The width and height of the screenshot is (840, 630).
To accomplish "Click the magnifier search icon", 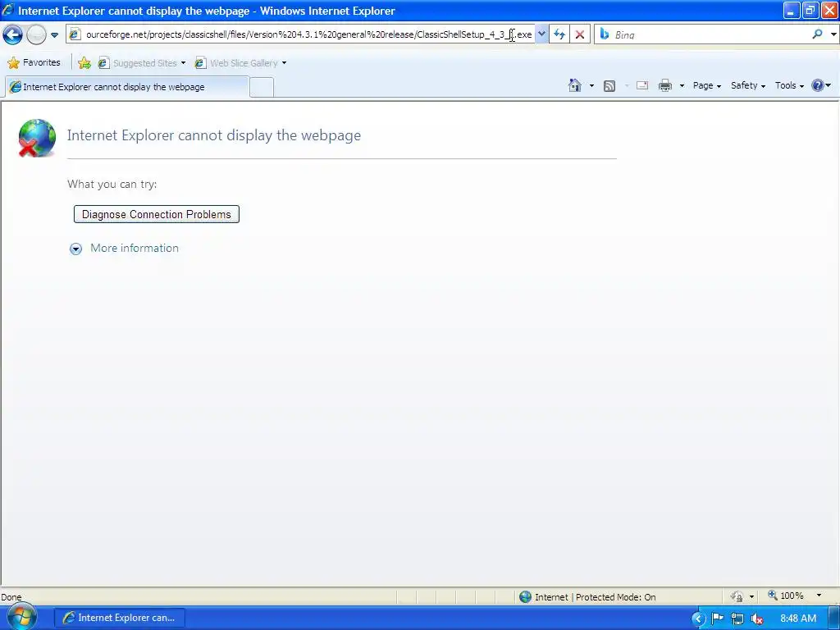I will (818, 34).
